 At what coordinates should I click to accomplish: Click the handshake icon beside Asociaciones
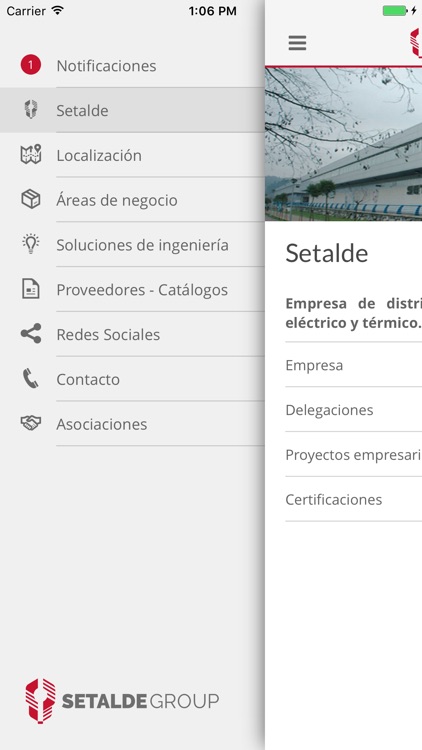pyautogui.click(x=31, y=423)
